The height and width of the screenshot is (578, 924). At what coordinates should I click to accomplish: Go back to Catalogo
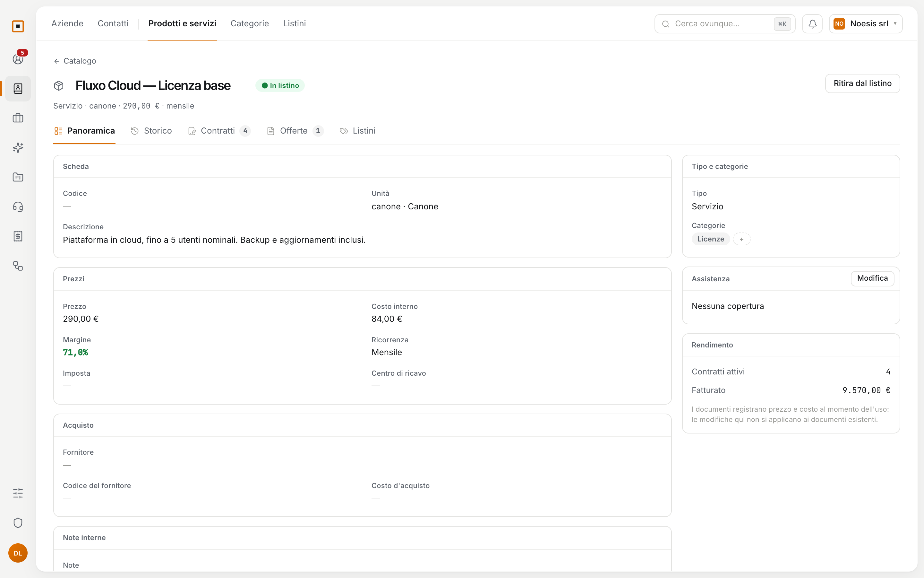click(x=75, y=61)
